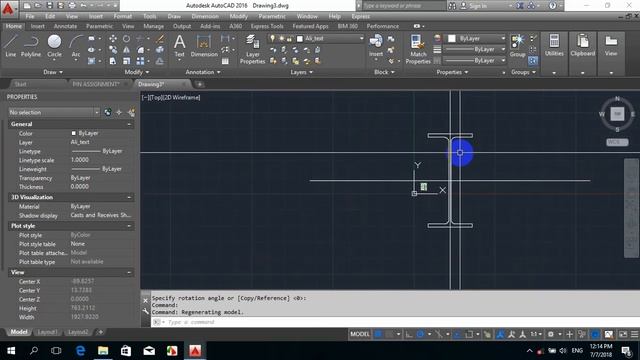Open the No selection dropdown
640x360 pixels.
[x=53, y=112]
